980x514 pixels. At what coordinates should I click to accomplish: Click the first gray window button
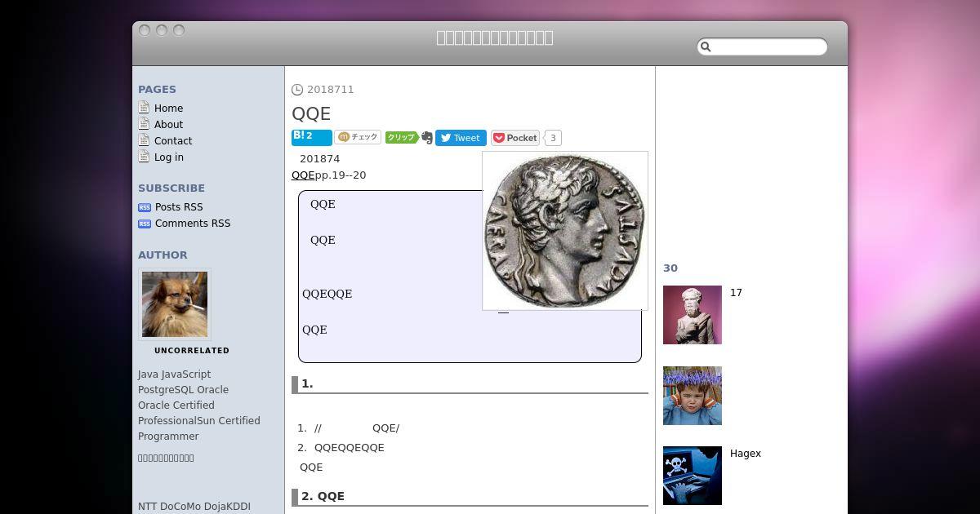(x=145, y=30)
